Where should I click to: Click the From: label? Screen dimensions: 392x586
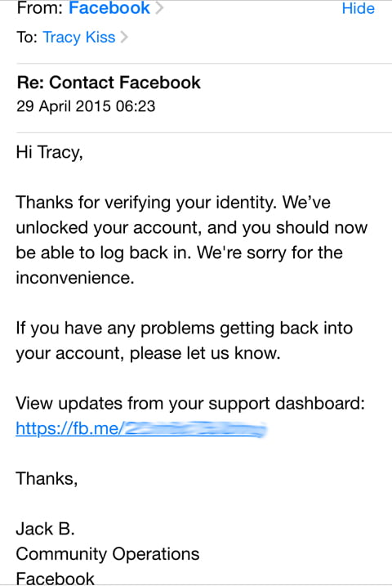point(39,8)
